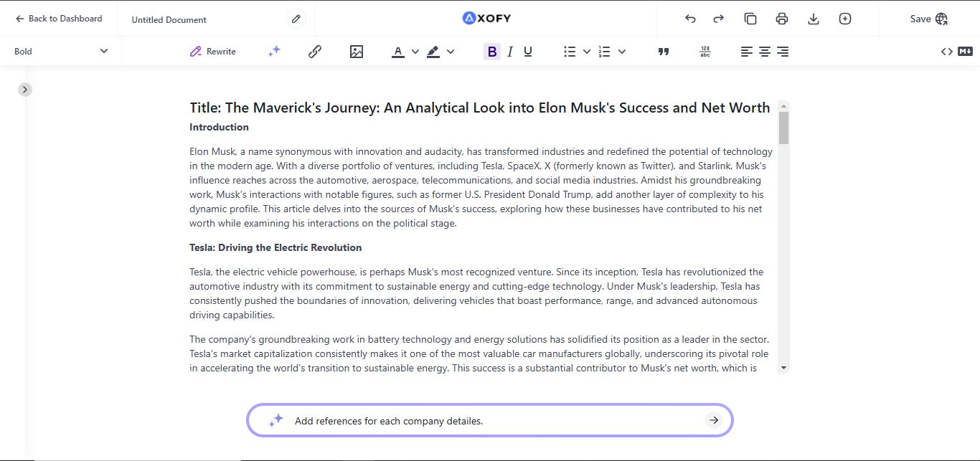Click the highlighter color icon
Viewport: 980px width, 461px height.
[433, 52]
